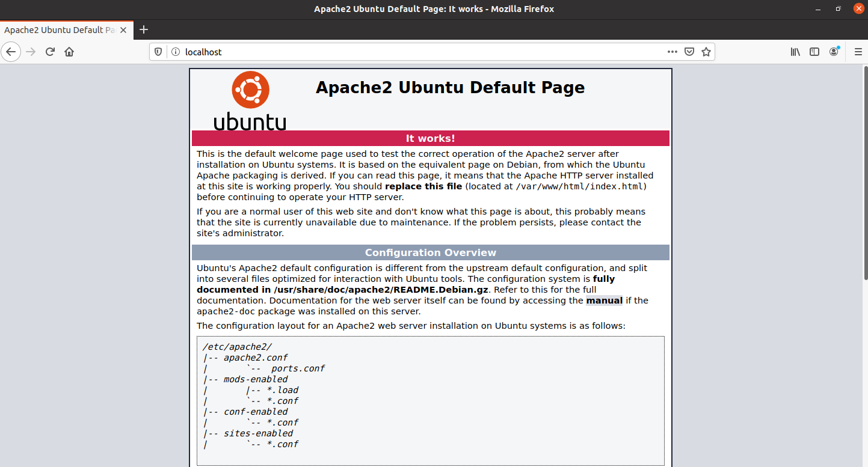Reload the current page
This screenshot has height=467, width=868.
click(50, 52)
